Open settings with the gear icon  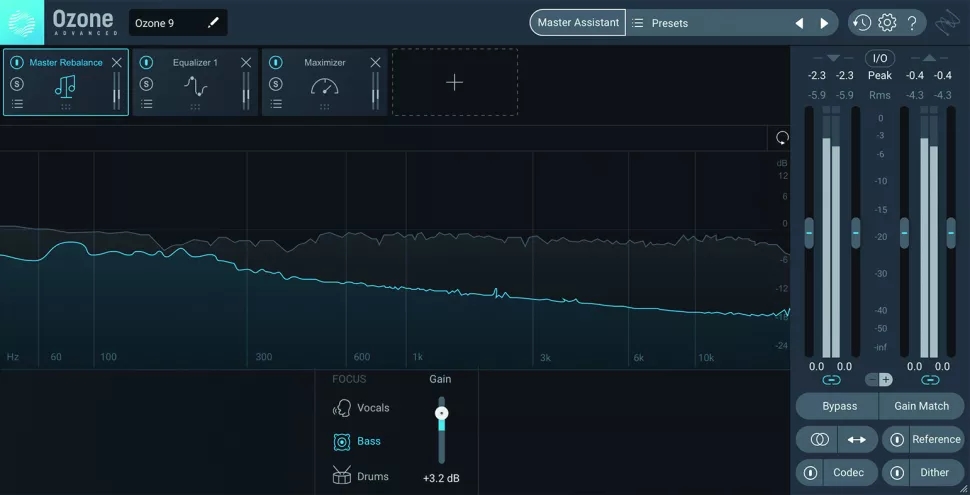[887, 23]
